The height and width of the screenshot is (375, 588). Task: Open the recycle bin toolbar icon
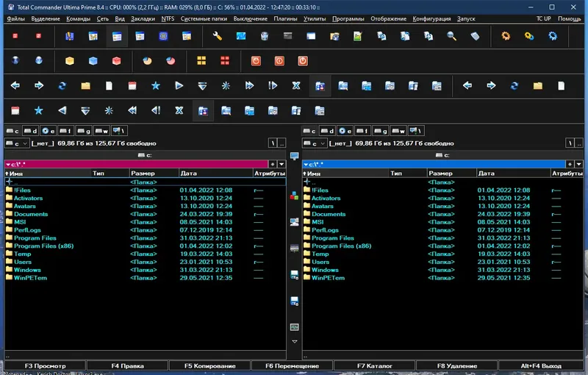pos(265,36)
